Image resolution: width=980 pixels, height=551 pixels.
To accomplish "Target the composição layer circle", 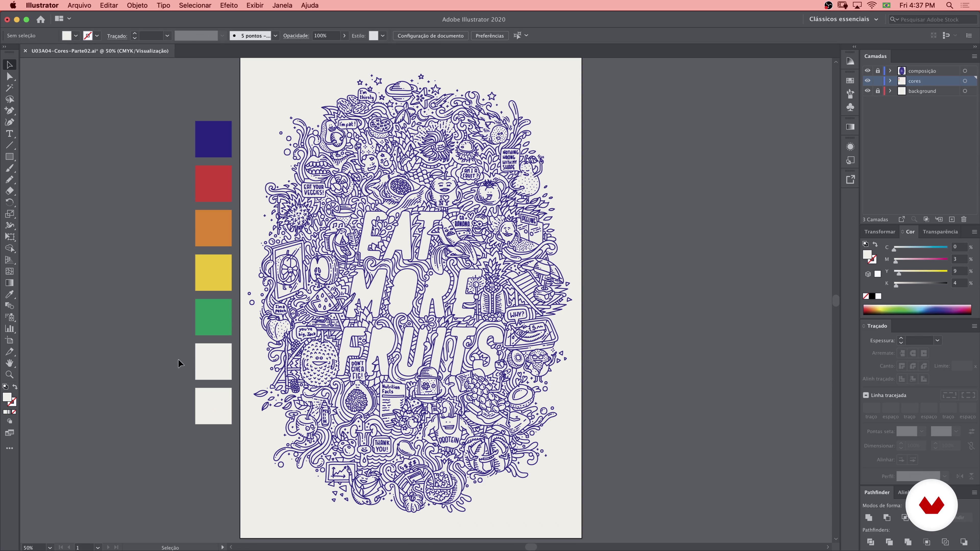I will click(x=965, y=71).
